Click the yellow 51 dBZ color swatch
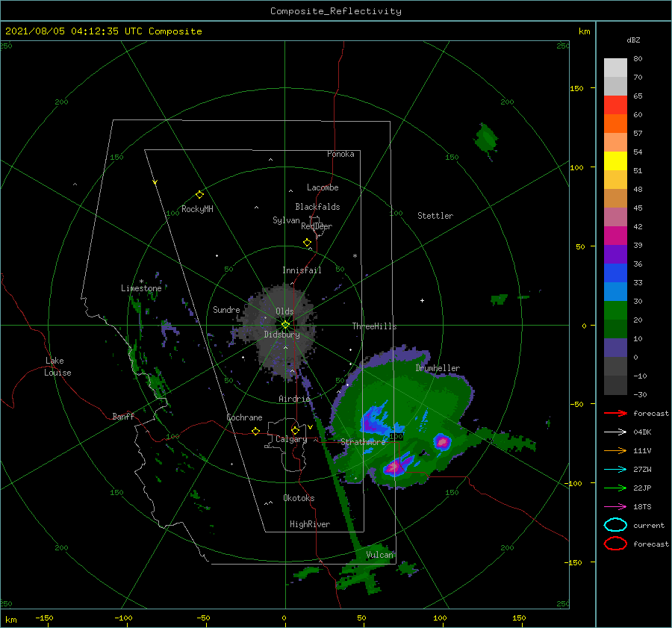This screenshot has width=672, height=628. (x=615, y=161)
